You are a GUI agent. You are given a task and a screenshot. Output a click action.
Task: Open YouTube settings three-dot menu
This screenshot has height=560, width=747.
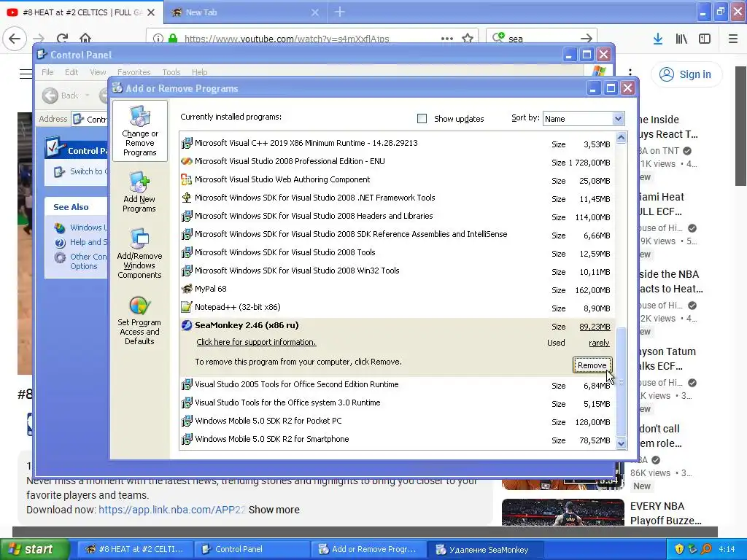click(630, 72)
